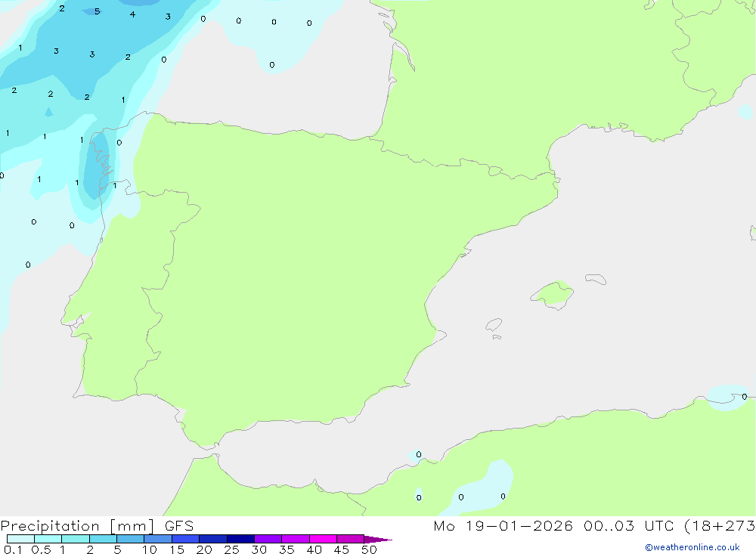Pick the 10–15 mm blue legend swatch

point(158,539)
